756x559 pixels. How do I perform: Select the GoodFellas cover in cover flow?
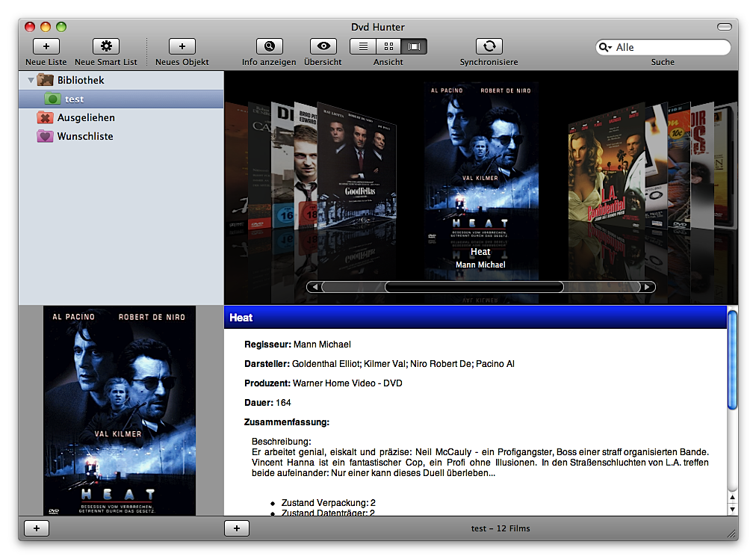coord(359,166)
